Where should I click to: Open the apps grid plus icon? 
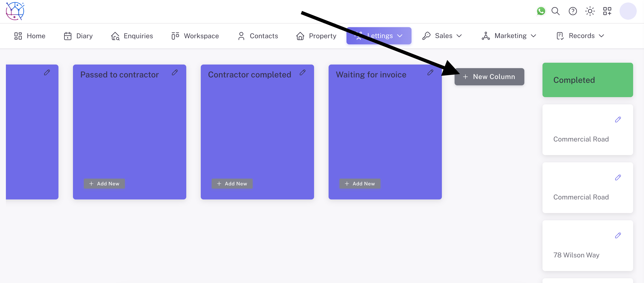[x=607, y=11]
